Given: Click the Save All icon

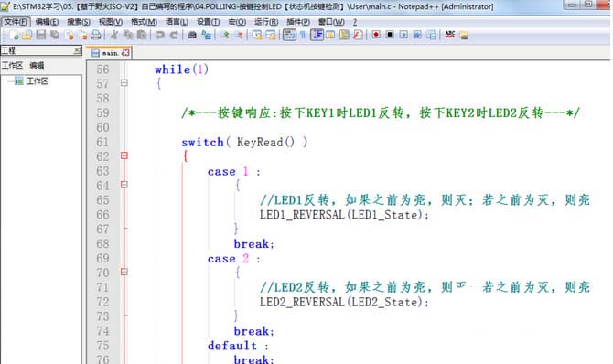Looking at the screenshot, I should tap(55, 35).
